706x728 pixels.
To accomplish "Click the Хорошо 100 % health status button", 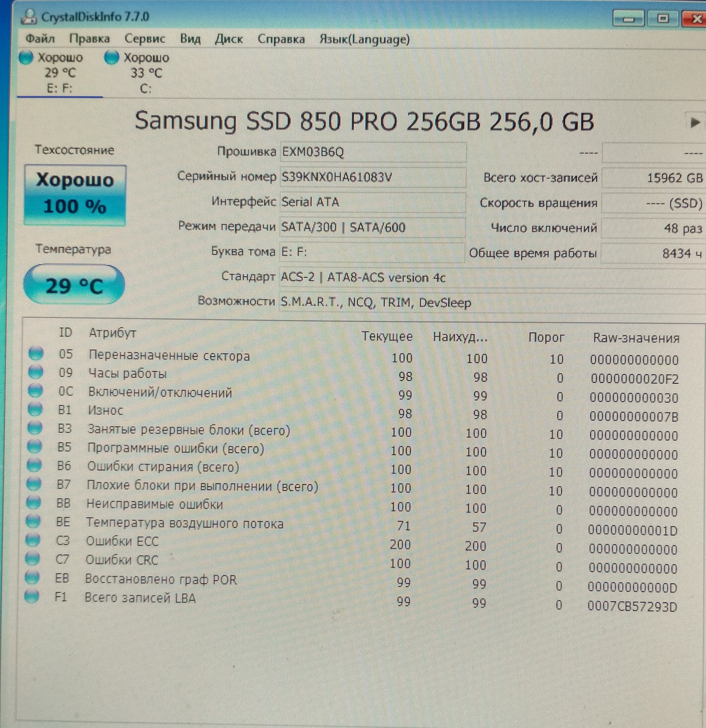I will point(75,195).
